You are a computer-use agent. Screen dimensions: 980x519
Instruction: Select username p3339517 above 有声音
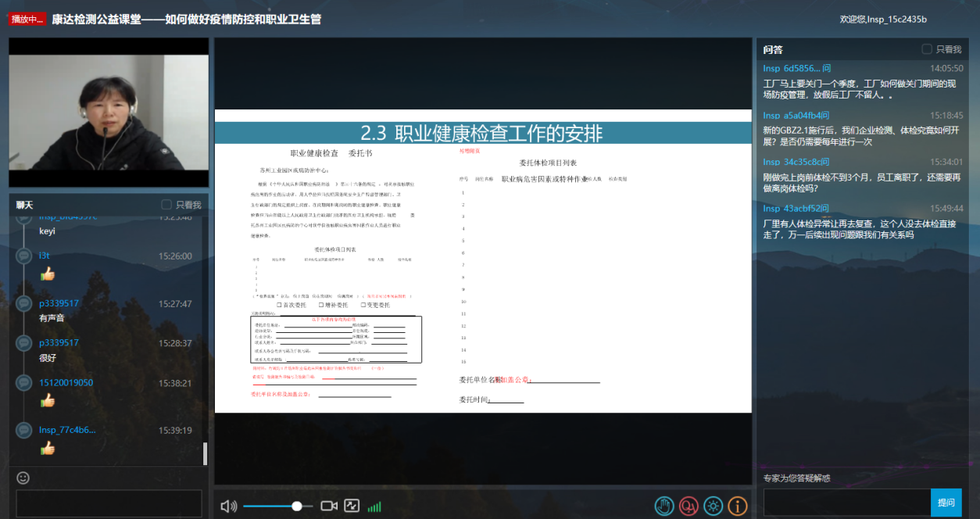point(59,303)
